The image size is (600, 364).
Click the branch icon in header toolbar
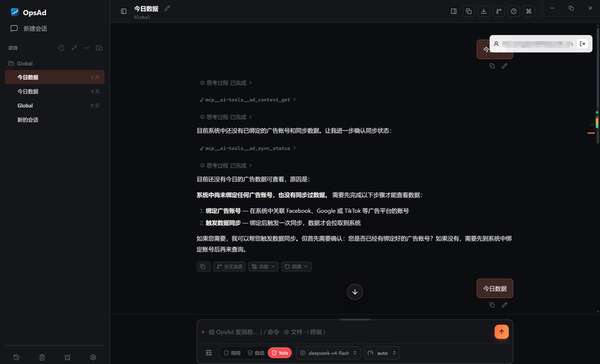499,11
